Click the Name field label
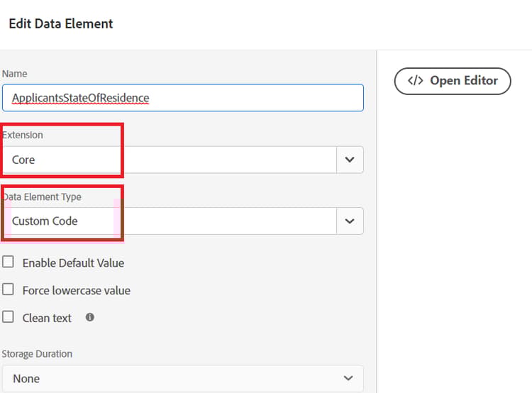The image size is (532, 393). [x=15, y=74]
